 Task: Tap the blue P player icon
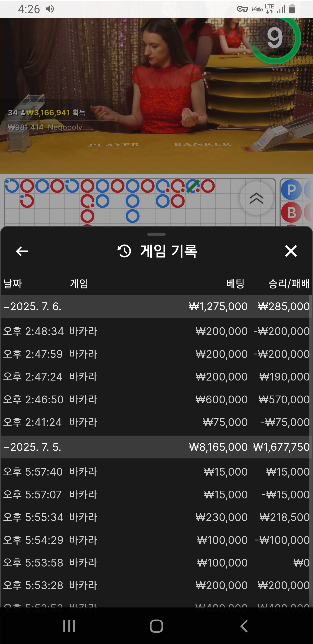click(291, 190)
